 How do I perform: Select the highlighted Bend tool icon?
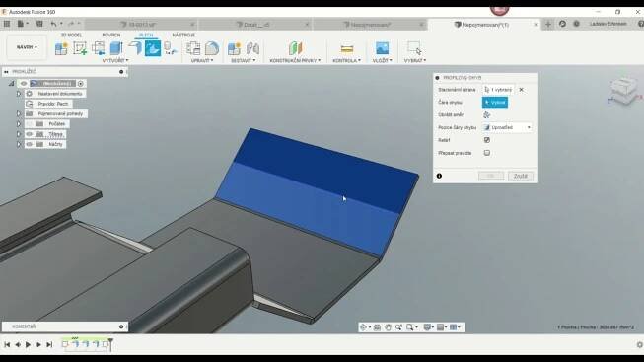(153, 48)
